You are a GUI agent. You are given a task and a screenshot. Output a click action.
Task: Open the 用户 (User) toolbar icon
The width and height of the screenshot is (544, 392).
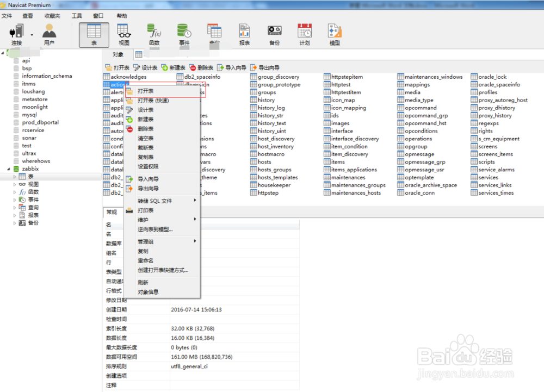coord(50,35)
